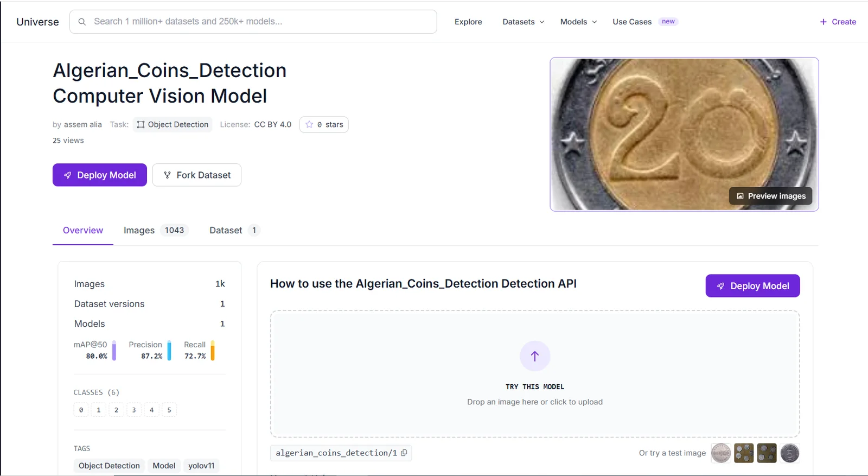868x476 pixels.
Task: Select class chip 1
Action: pyautogui.click(x=99, y=410)
